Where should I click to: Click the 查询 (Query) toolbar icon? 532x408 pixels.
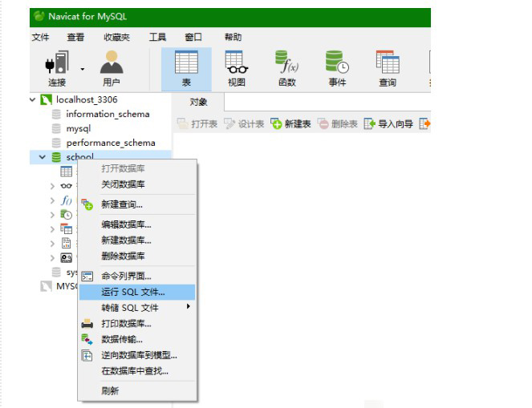388,67
